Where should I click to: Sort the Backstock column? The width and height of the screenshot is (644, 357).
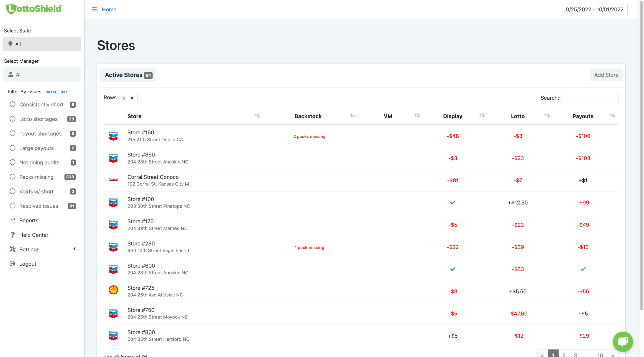click(x=352, y=116)
